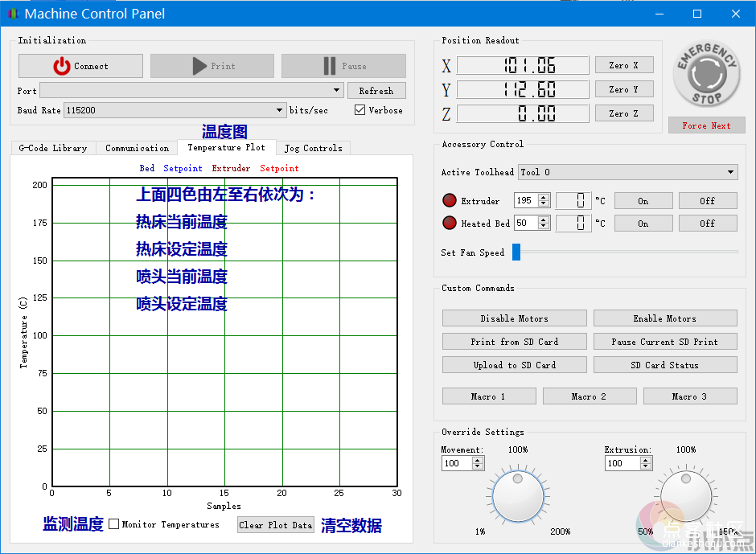The image size is (756, 554).
Task: Click the Emergency Stop button
Action: pos(706,73)
